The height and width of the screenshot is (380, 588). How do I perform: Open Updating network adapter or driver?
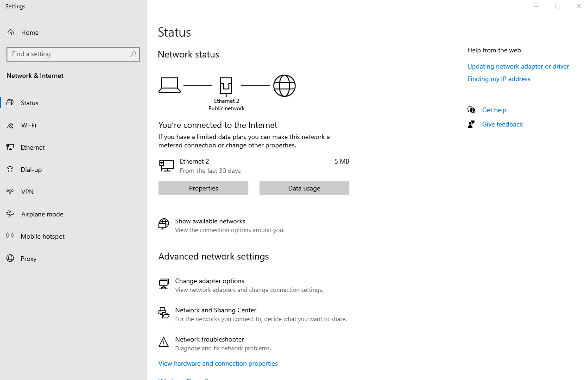[x=518, y=66]
